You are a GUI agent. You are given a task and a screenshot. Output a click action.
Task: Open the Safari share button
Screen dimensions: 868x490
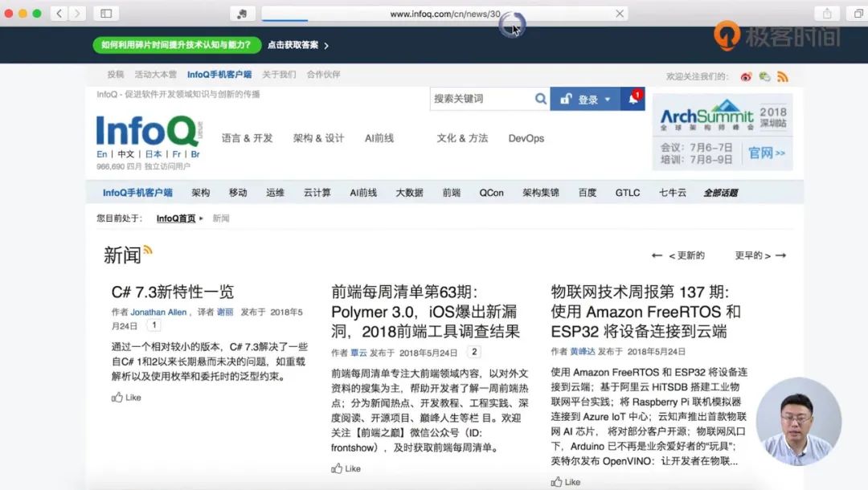(x=827, y=14)
